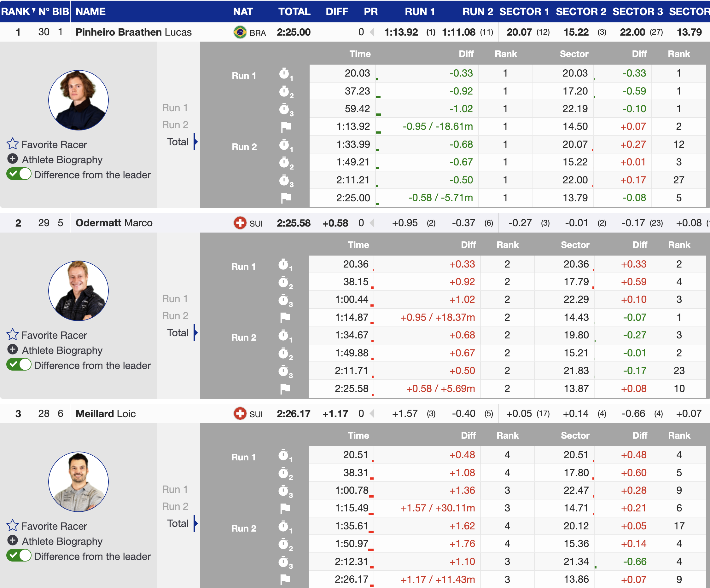Toggle Meillard's Difference from the leader switch
Image resolution: width=710 pixels, height=588 pixels.
19,556
